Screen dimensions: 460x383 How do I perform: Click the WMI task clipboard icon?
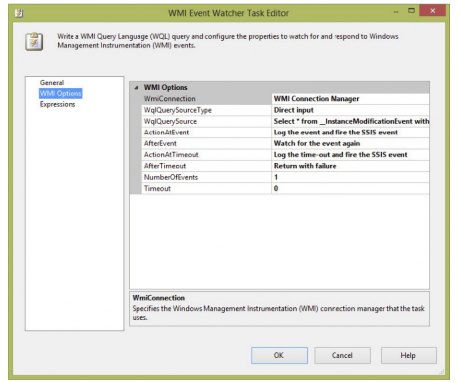34,41
